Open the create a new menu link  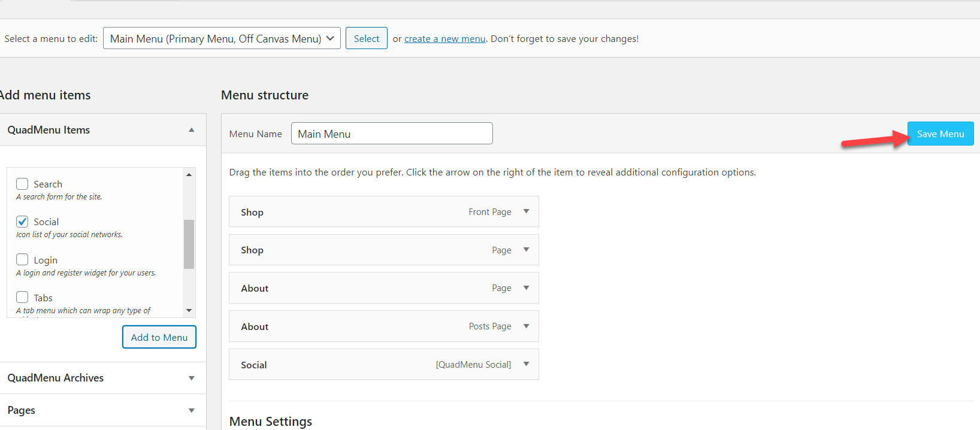tap(445, 38)
